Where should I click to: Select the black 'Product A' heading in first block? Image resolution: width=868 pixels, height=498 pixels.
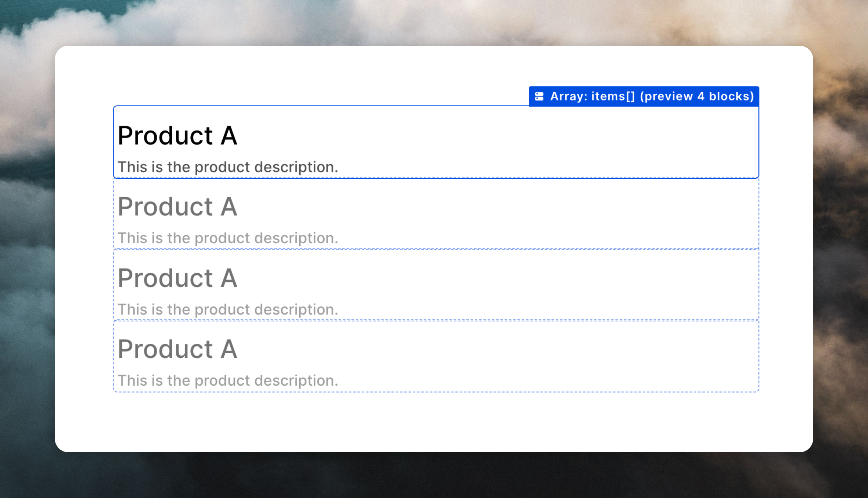pos(177,136)
